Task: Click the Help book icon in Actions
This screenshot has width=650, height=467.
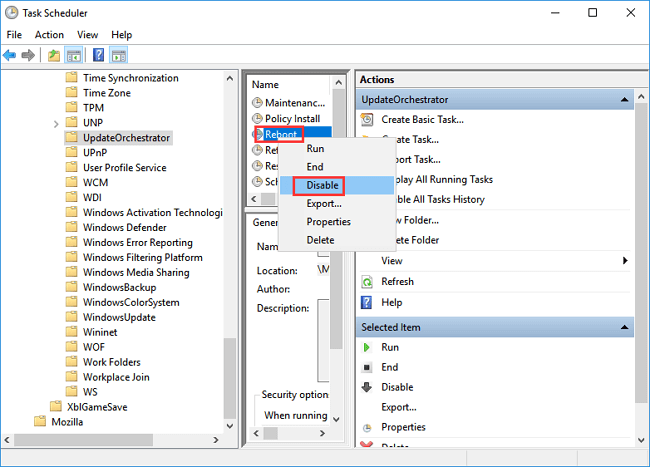Action: [366, 302]
